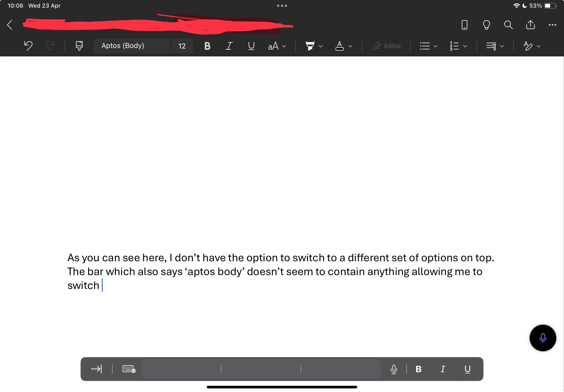Tap the Undo arrow icon
Viewport: 564px width, 392px height.
pyautogui.click(x=28, y=46)
